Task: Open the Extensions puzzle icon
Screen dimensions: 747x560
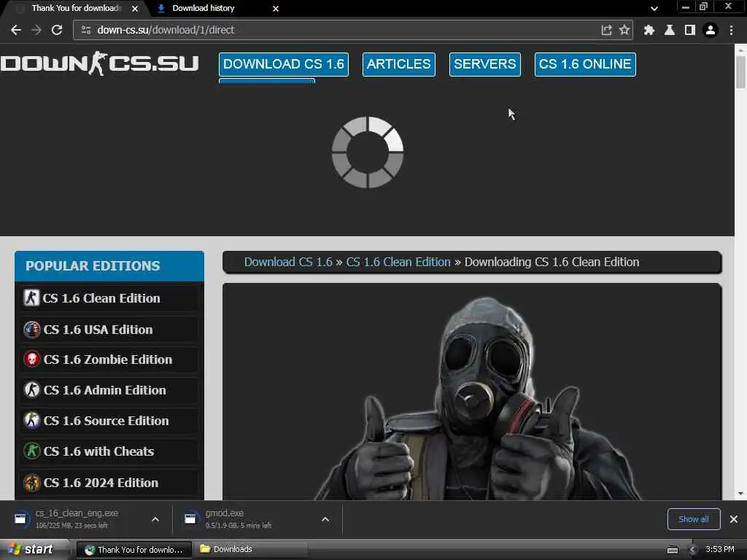Action: point(649,30)
